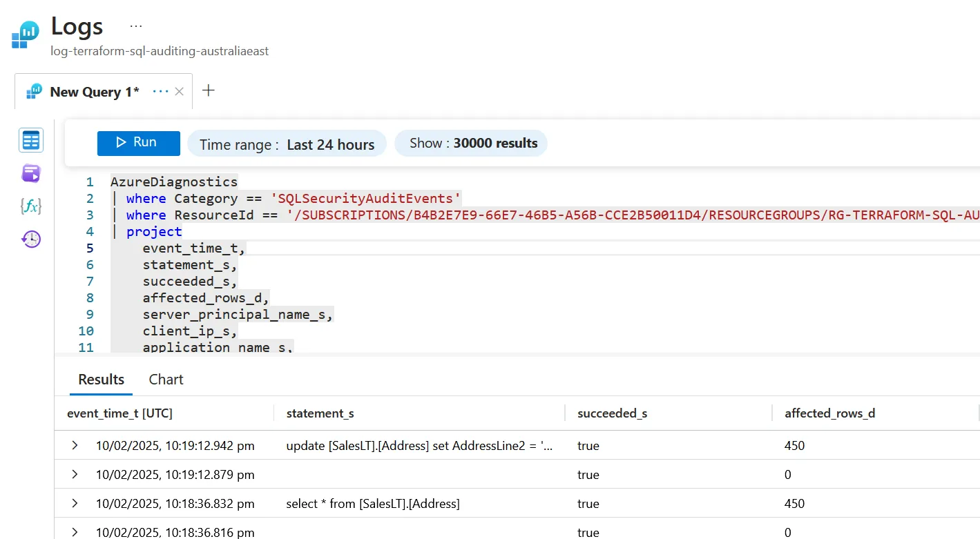The image size is (980, 539).
Task: Expand the select statement result row
Action: [75, 503]
